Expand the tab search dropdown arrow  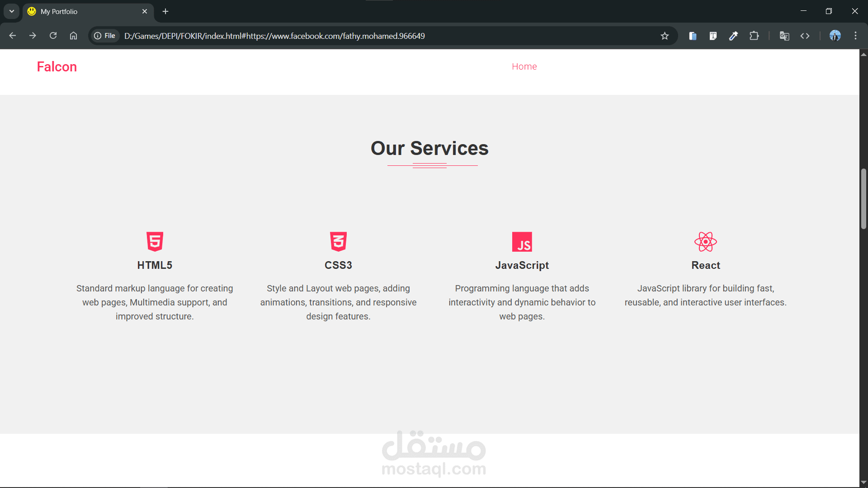[12, 11]
